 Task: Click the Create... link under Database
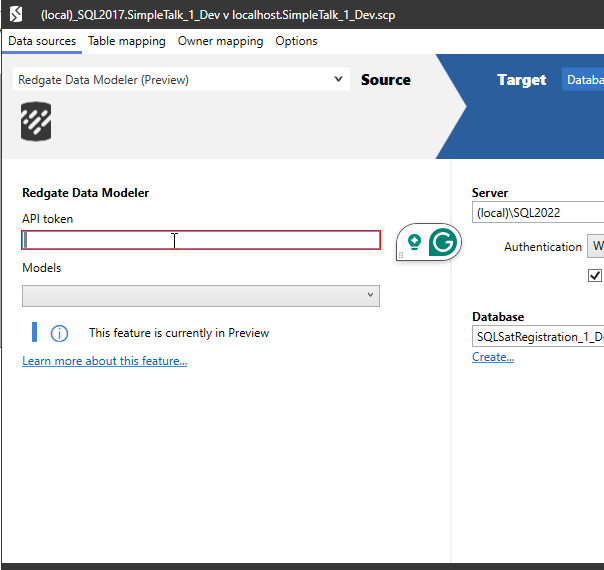[x=493, y=357]
